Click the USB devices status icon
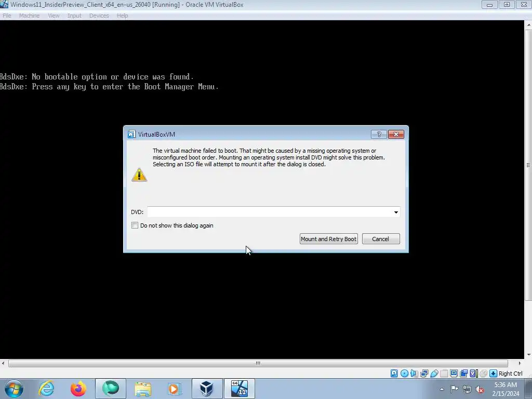This screenshot has width=532, height=399. 434,373
